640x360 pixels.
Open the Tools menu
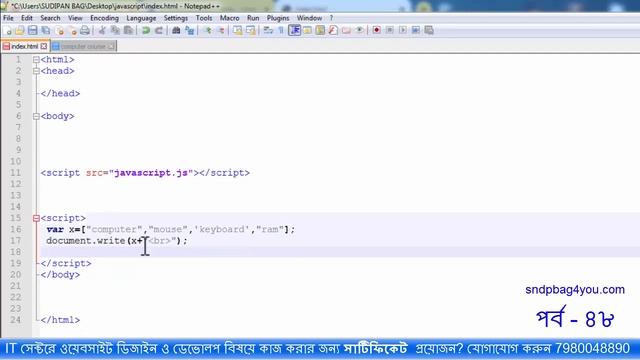(204, 18)
